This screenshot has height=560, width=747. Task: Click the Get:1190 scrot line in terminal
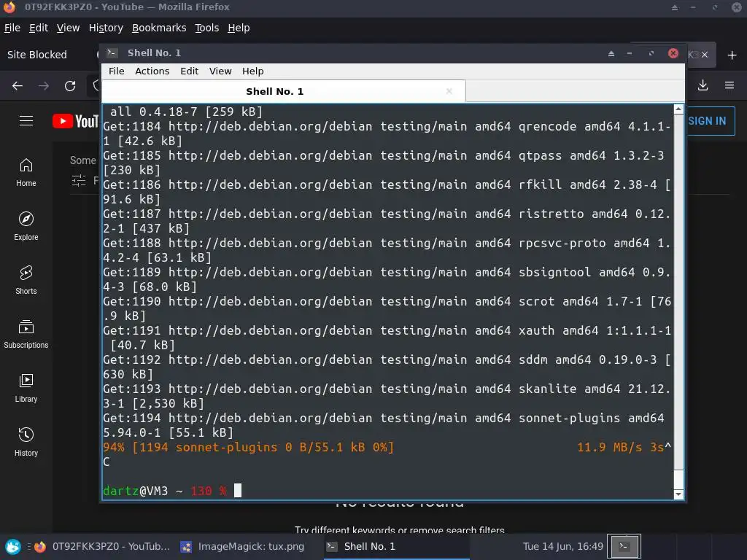point(387,308)
